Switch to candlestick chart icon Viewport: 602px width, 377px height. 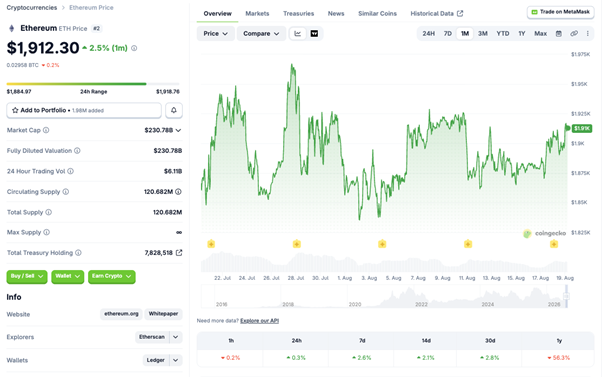click(x=314, y=34)
